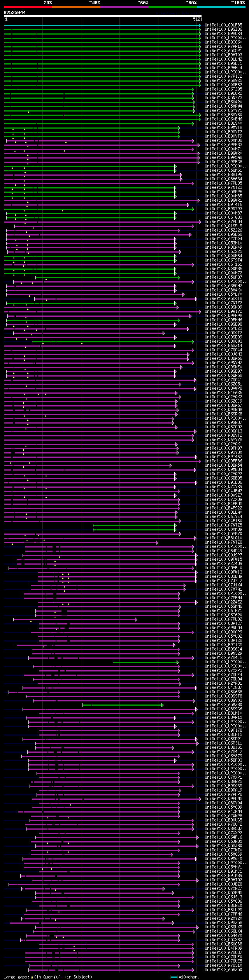Click hit label UniRef100_Q5N7V3

223,98
